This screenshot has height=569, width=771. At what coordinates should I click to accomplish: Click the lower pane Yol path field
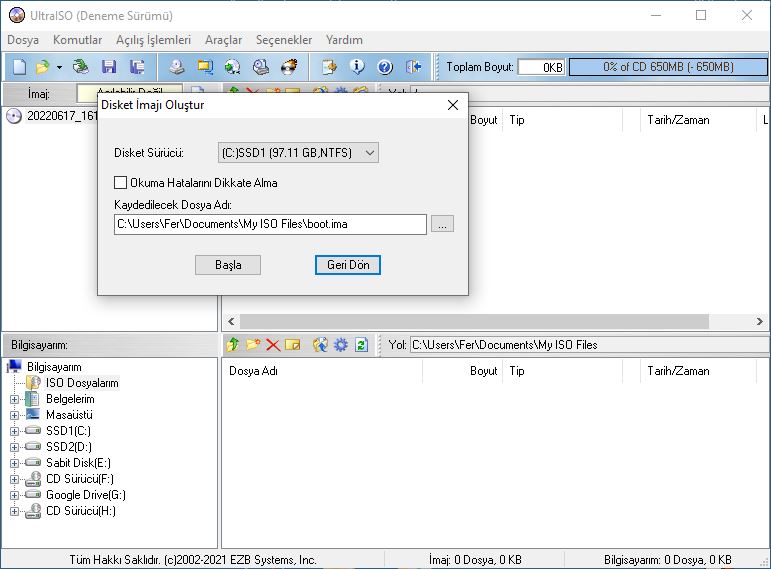[589, 345]
